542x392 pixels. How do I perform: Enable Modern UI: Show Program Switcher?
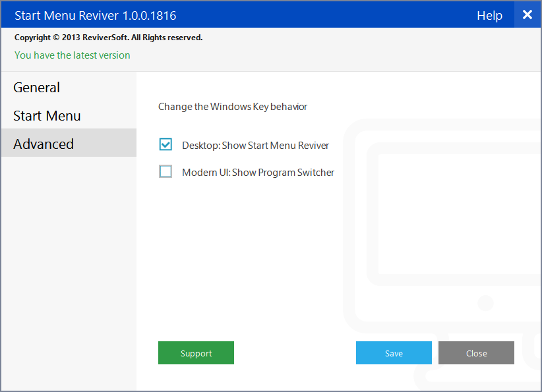[x=166, y=171]
